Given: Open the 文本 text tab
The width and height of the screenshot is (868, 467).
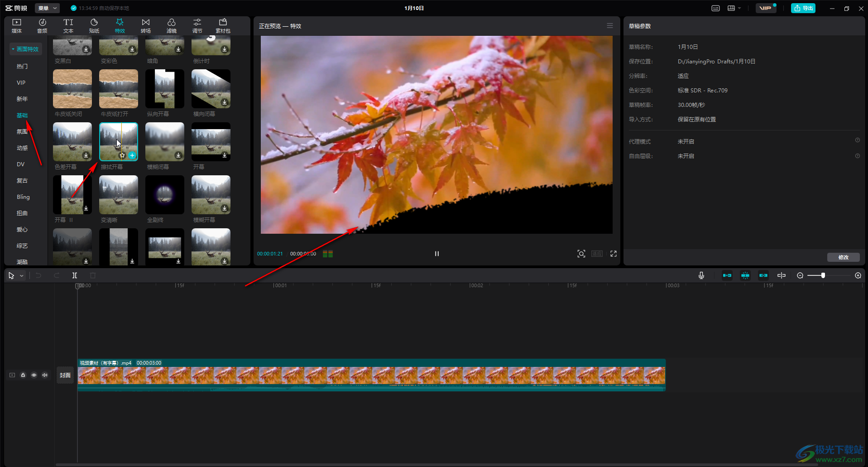Looking at the screenshot, I should [x=68, y=26].
